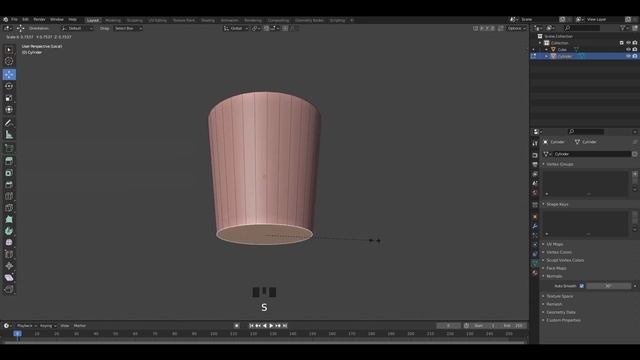Click the Options button in viewport header
The height and width of the screenshot is (360, 640).
516,28
